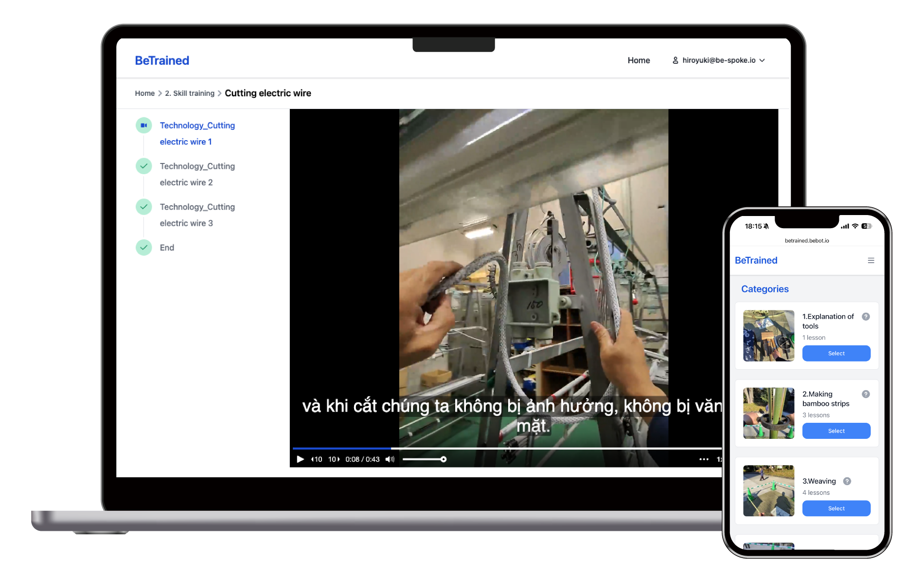Open lesson Technology_Cutting electric wire 2
Viewport: 924px width, 578px height.
[x=197, y=174]
